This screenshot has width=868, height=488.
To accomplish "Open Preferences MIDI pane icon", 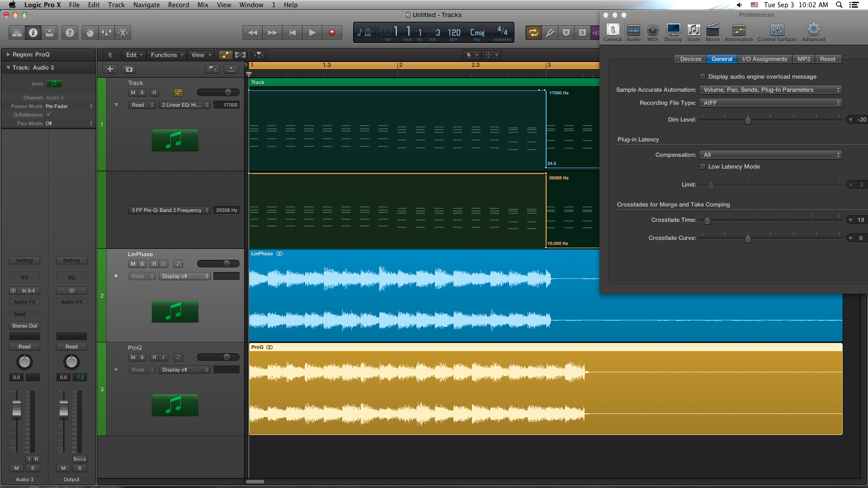I will pos(653,33).
